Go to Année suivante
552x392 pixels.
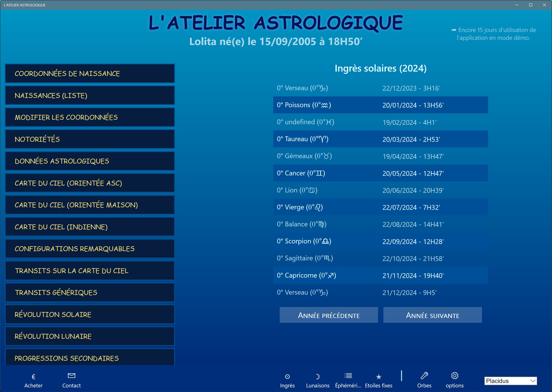(432, 315)
